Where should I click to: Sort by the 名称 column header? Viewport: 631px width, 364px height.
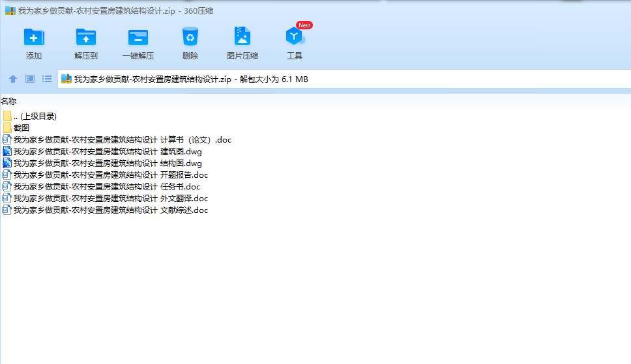(x=8, y=102)
